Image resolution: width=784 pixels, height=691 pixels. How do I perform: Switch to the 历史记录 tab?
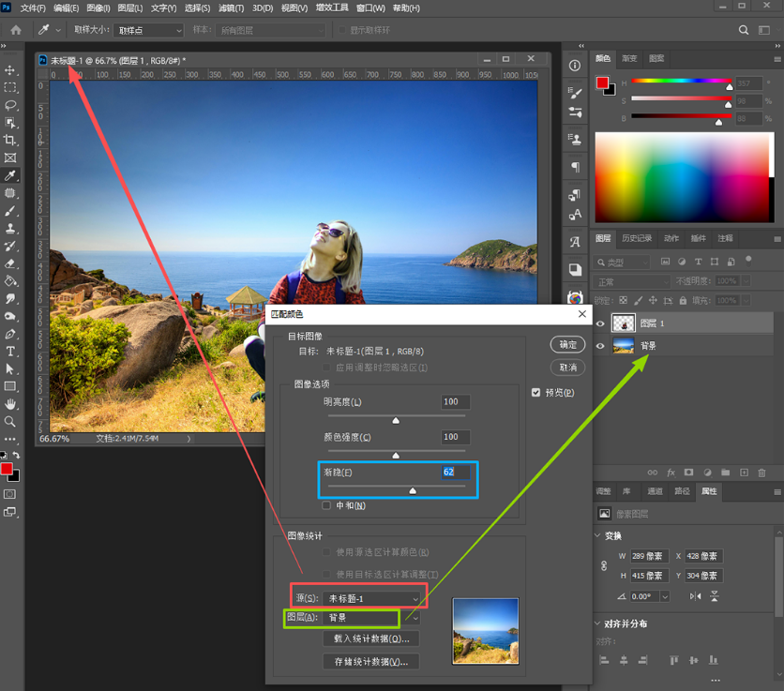tap(637, 238)
